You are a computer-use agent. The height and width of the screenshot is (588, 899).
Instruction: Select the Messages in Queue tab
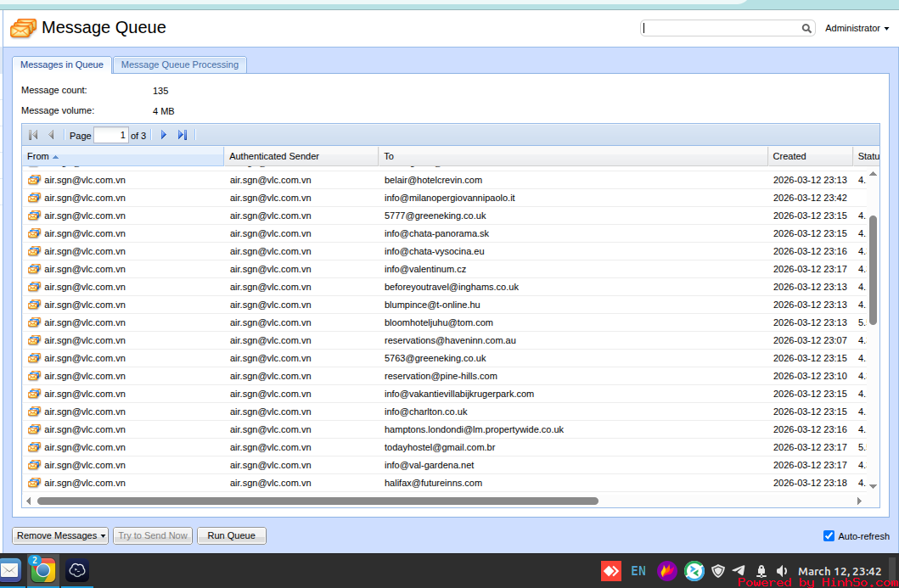[x=62, y=64]
